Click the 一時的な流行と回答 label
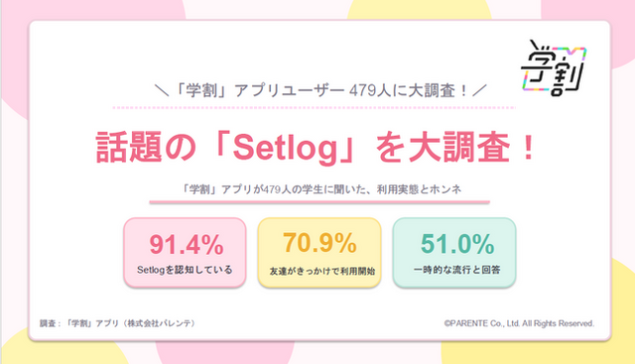Viewport: 635px width, 364px height. coord(456,270)
